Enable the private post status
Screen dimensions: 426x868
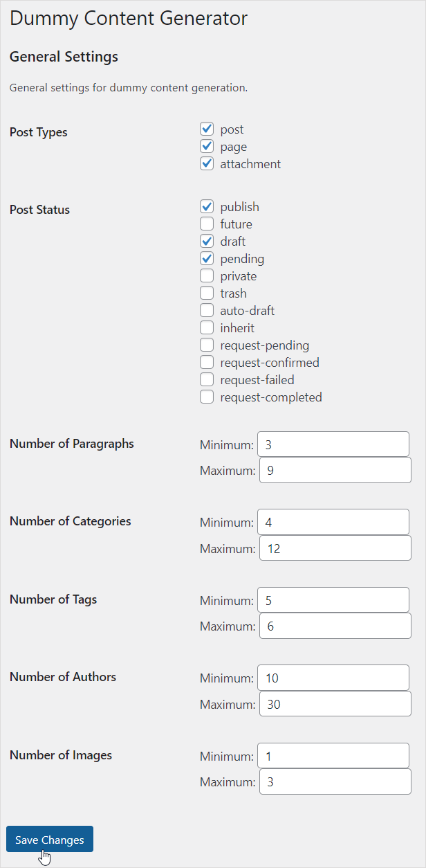pos(207,275)
